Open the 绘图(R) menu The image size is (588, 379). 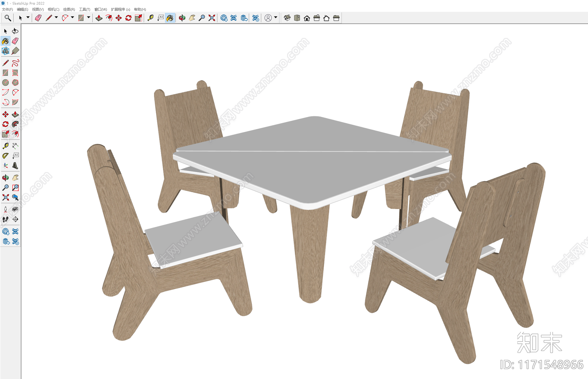(x=69, y=10)
